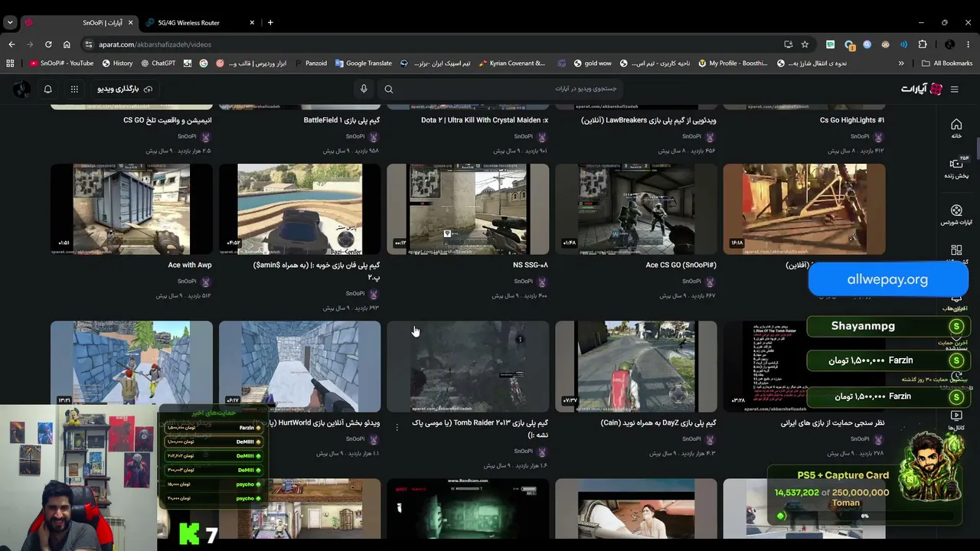The width and height of the screenshot is (980, 551).
Task: Close the 5G/4G Wireless Router tab
Action: [252, 23]
